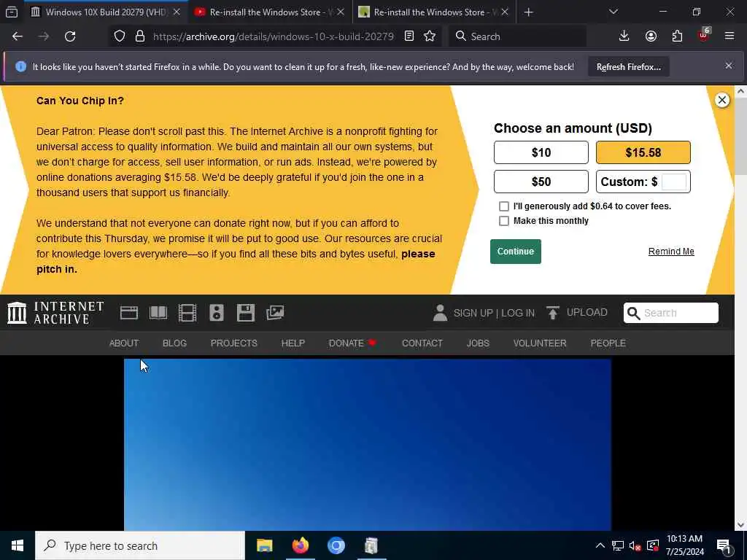Show site info via padlock icon

[x=139, y=36]
